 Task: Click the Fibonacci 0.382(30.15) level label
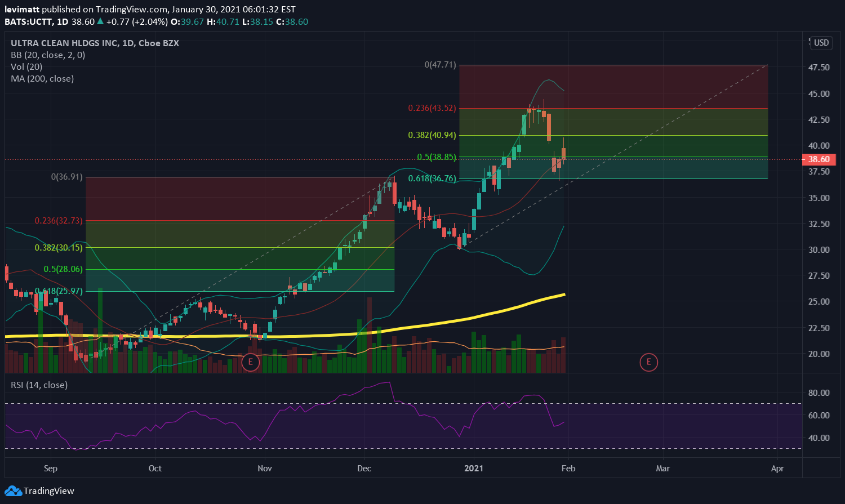(x=59, y=248)
